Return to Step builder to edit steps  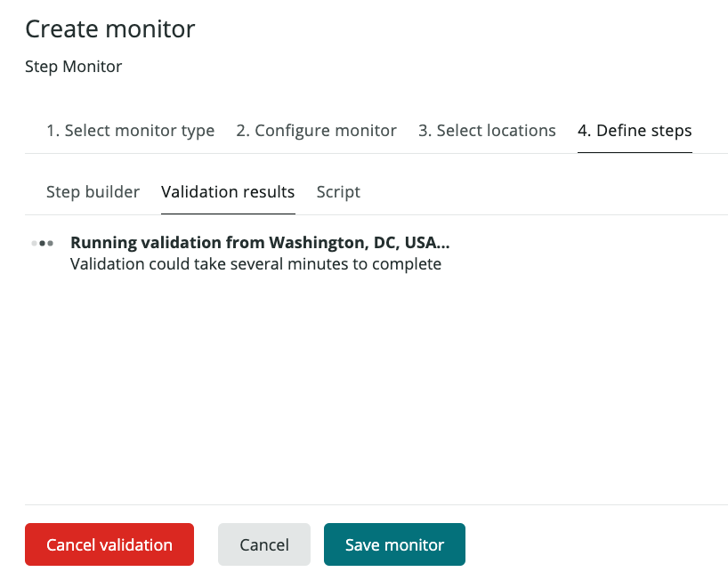pyautogui.click(x=93, y=191)
